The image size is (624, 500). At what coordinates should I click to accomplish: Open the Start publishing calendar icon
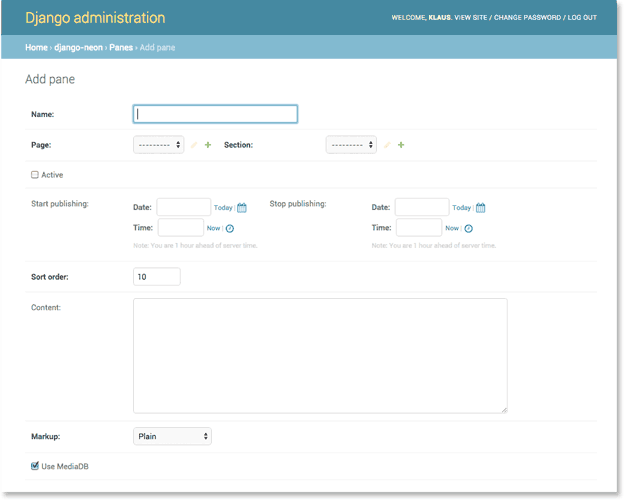pyautogui.click(x=242, y=208)
